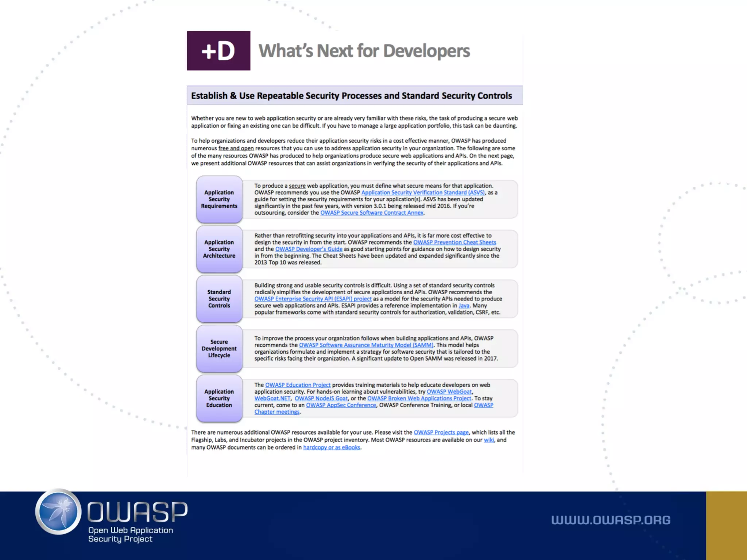Open the Application Security Verification Standard link

[423, 192]
